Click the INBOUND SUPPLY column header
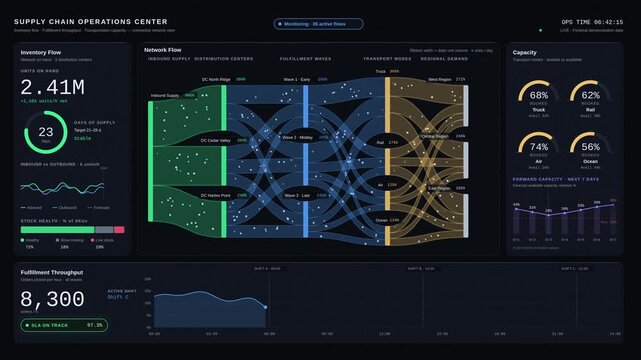This screenshot has height=360, width=641. pyautogui.click(x=169, y=59)
